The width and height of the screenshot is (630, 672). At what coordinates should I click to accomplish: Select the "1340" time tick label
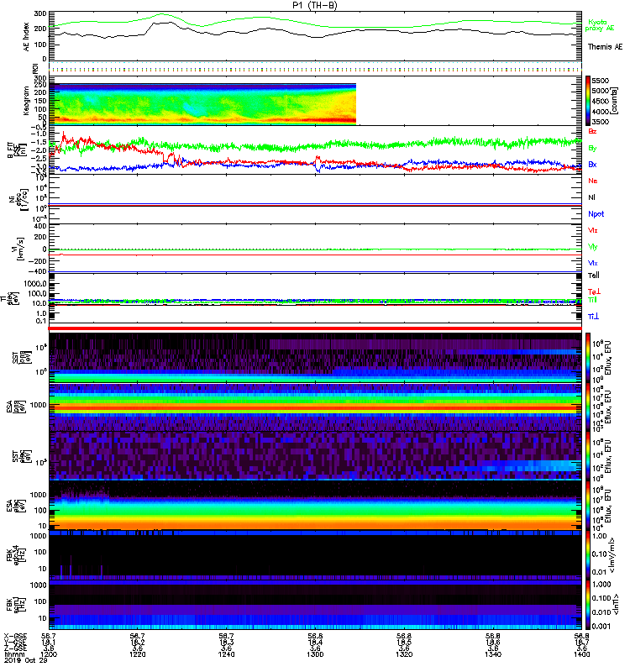493,654
